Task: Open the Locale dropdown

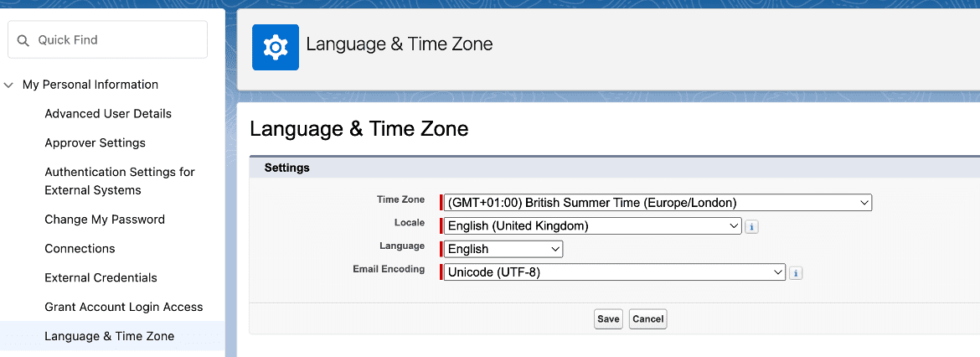Action: pos(593,225)
